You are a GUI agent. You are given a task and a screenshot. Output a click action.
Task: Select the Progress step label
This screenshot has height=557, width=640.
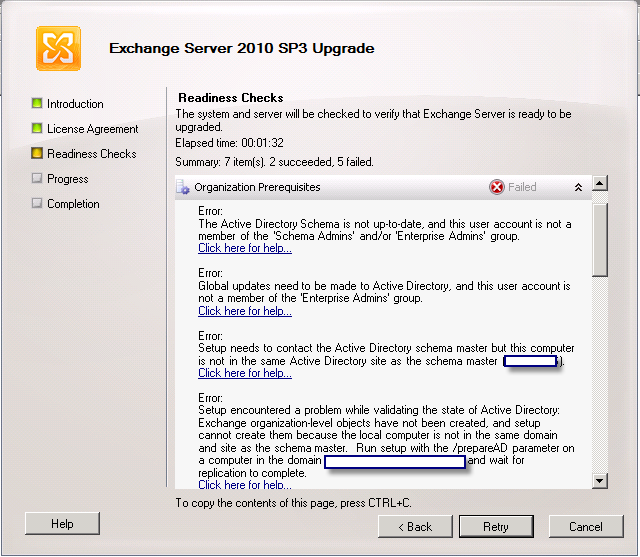coord(68,179)
